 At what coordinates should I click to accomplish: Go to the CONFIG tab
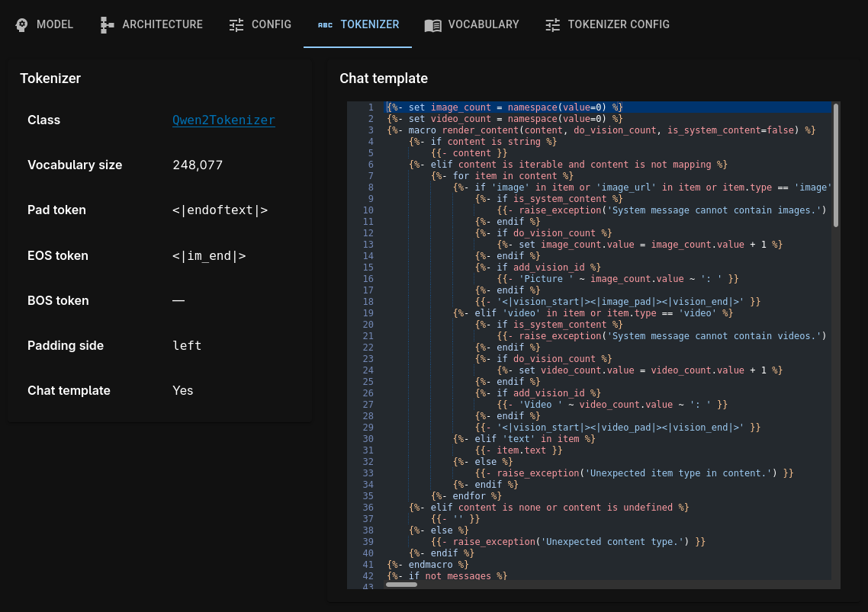tap(260, 24)
